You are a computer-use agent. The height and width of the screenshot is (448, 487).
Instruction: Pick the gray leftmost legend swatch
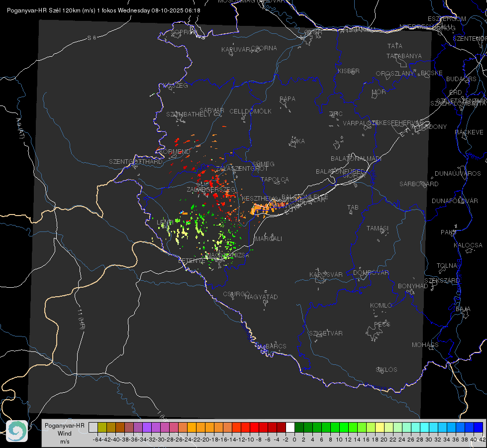point(93,427)
